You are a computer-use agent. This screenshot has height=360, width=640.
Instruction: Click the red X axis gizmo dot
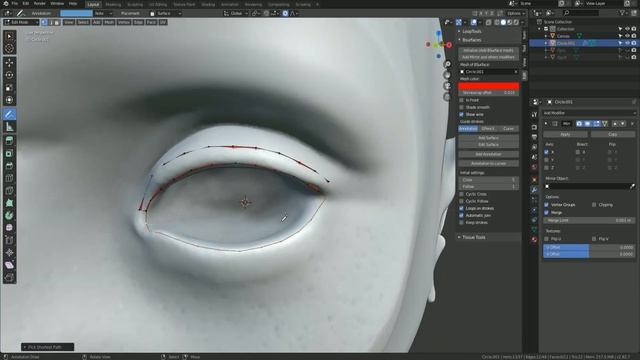449,45
